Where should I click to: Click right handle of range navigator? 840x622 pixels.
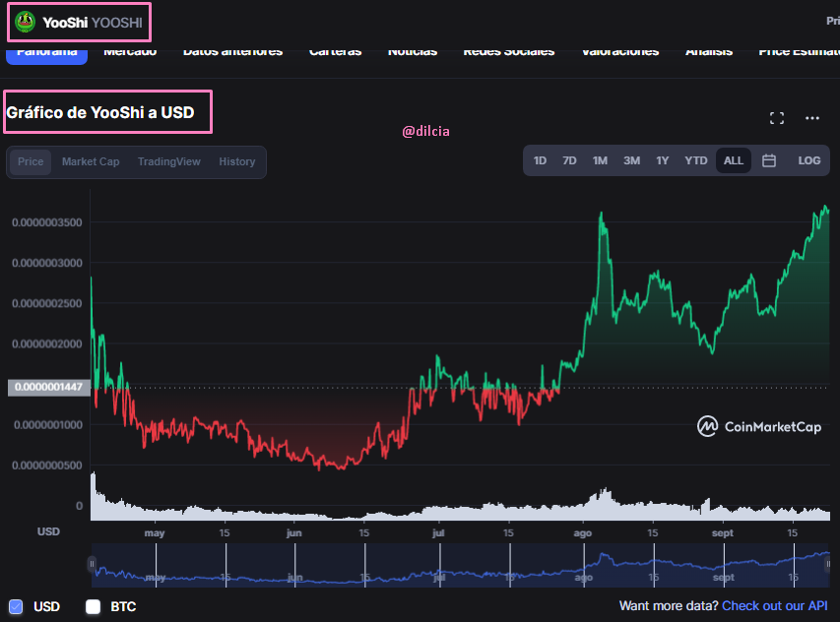pyautogui.click(x=828, y=564)
